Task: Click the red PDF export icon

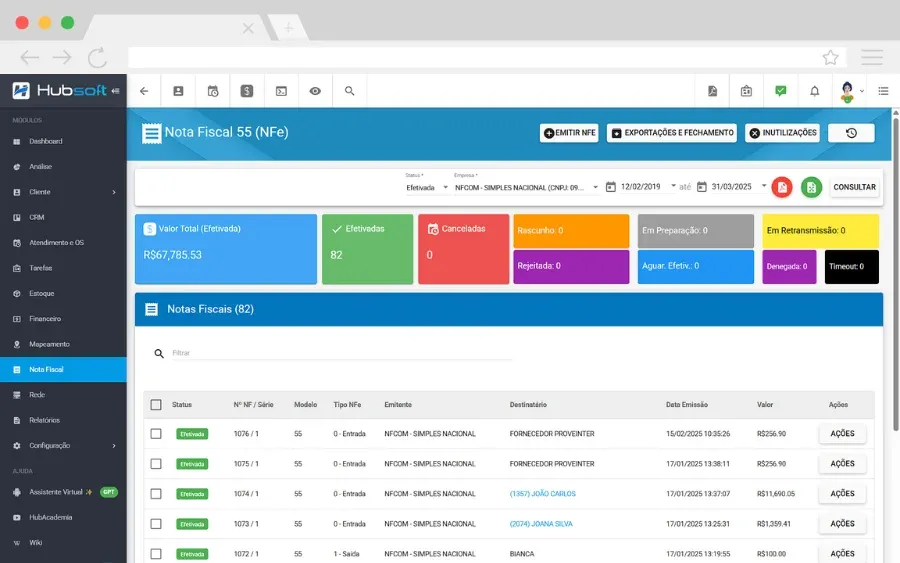Action: 782,187
